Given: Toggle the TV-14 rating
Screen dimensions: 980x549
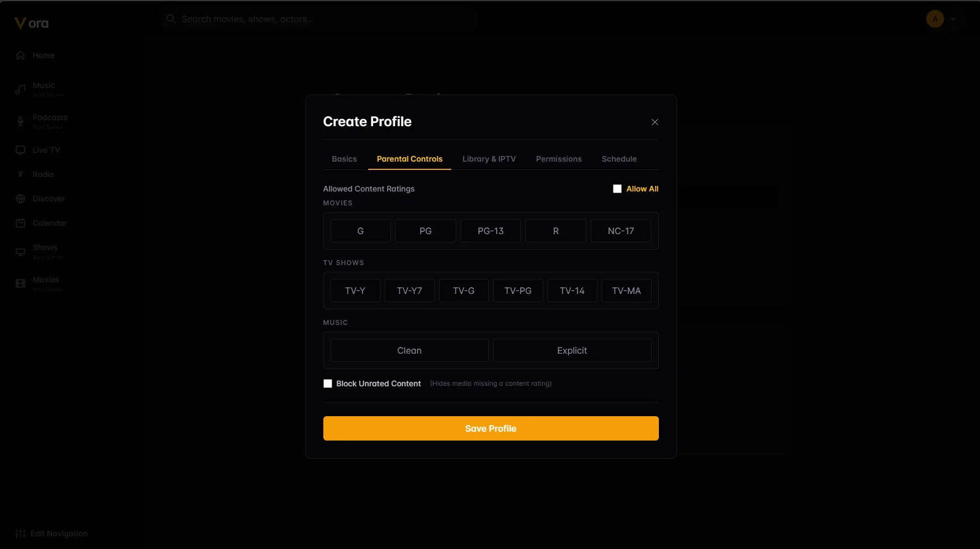Looking at the screenshot, I should tap(572, 291).
